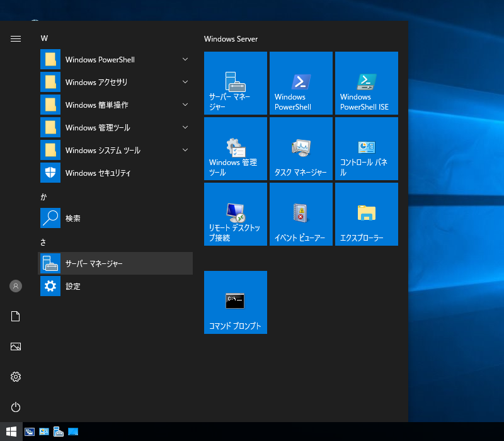Screen dimensions: 504x441
Task: Open the サーバー マネージャー tile
Action: (235, 83)
